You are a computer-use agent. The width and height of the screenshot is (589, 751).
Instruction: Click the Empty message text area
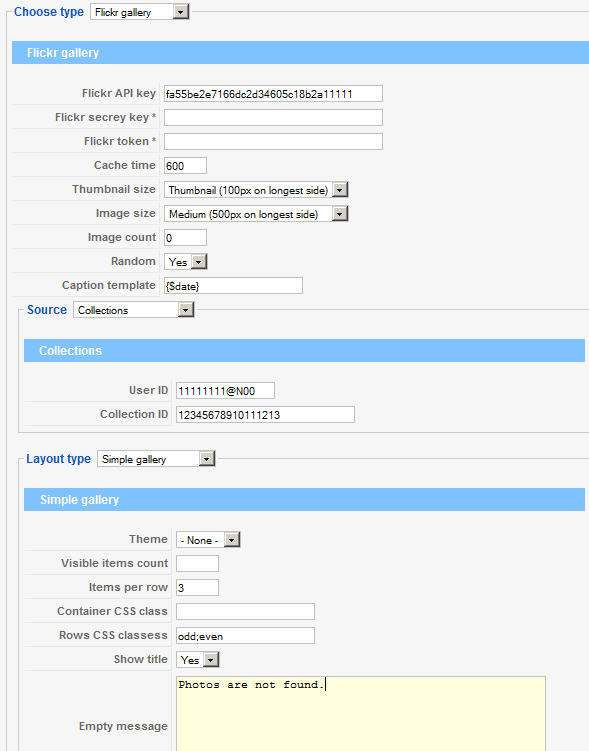361,714
